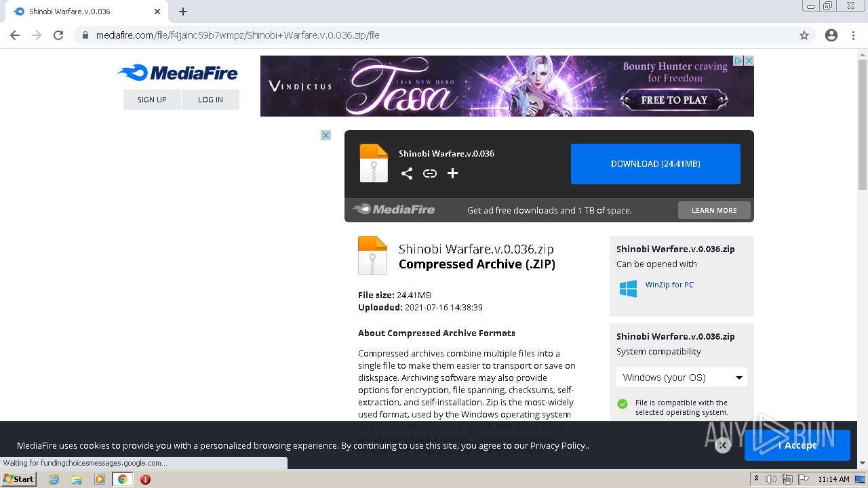Click the taskbar clock showing 11:14 AM
This screenshot has height=488, width=868.
coord(833,479)
